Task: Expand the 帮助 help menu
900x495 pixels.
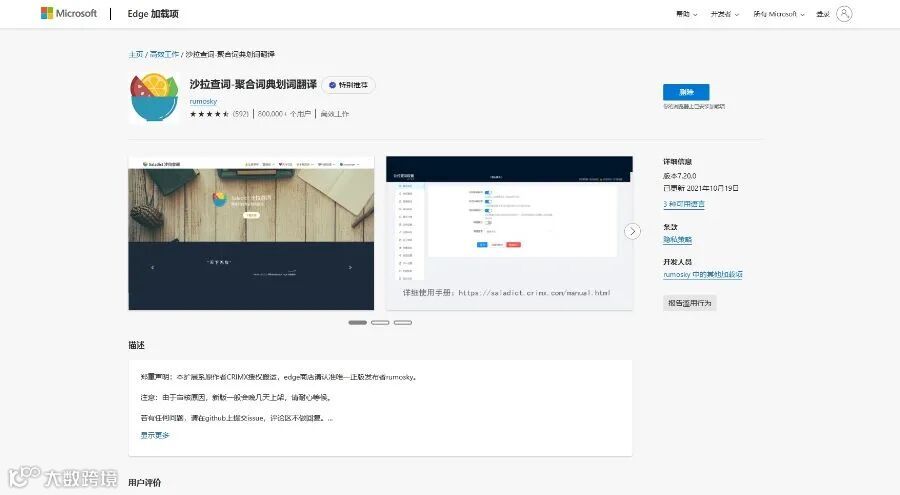Action: click(x=686, y=14)
